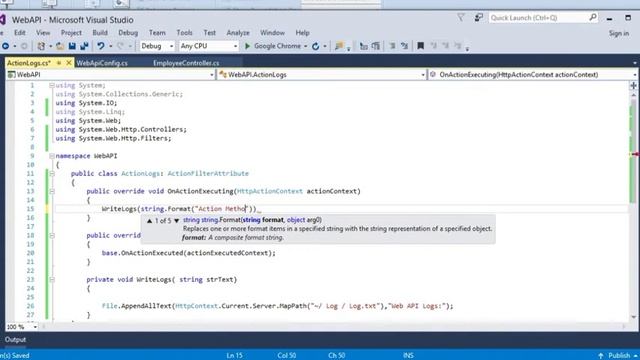Open the Project menu

(71, 33)
